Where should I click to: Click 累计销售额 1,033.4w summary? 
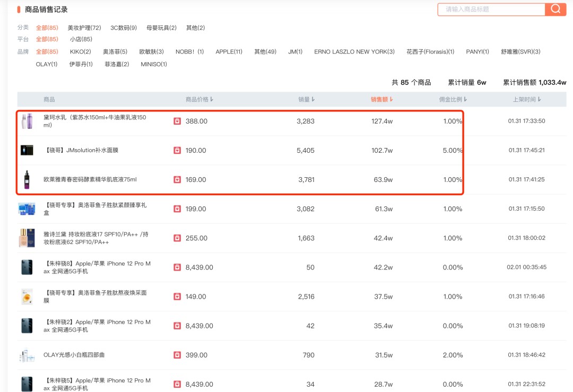[535, 82]
